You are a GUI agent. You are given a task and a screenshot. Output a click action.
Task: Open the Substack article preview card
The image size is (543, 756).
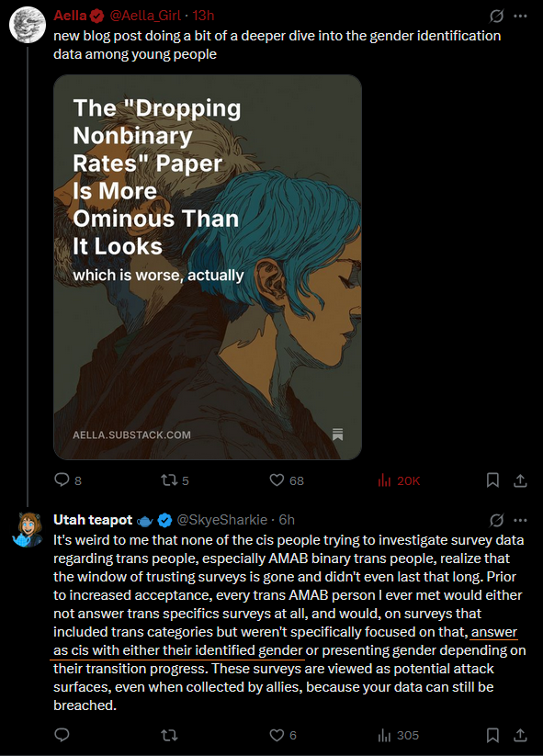208,267
